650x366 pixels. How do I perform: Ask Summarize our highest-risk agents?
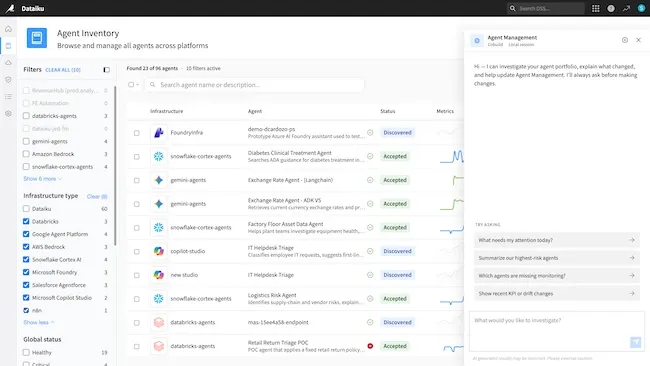click(557, 258)
